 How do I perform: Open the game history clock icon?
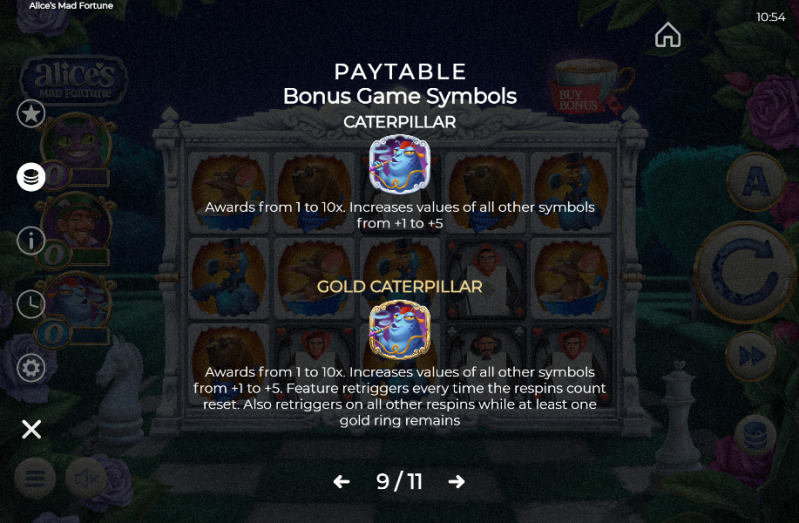31,304
